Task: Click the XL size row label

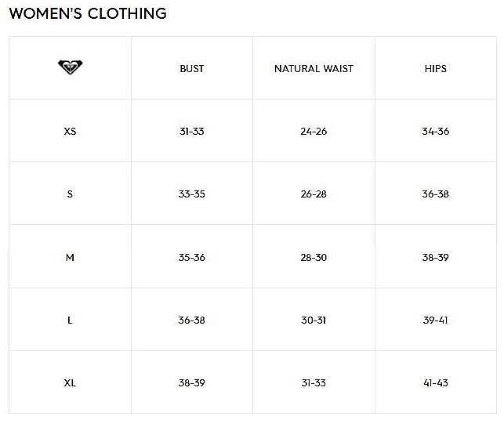Action: click(x=70, y=383)
